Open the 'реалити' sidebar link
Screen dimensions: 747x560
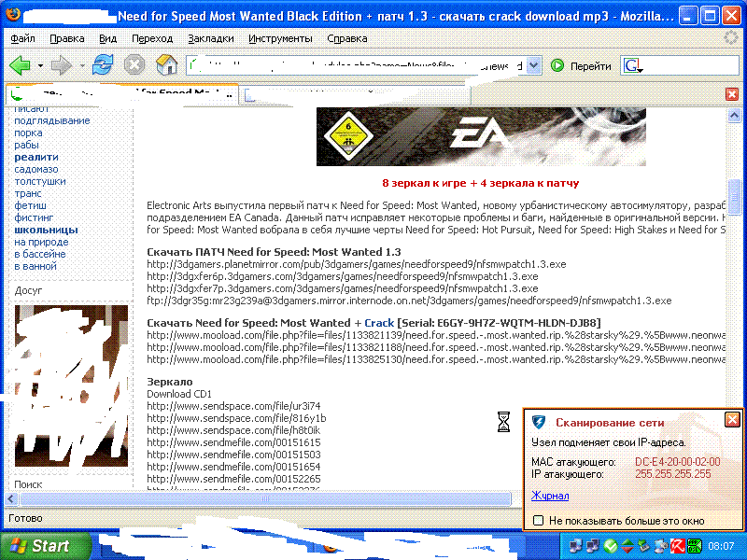tap(36, 157)
